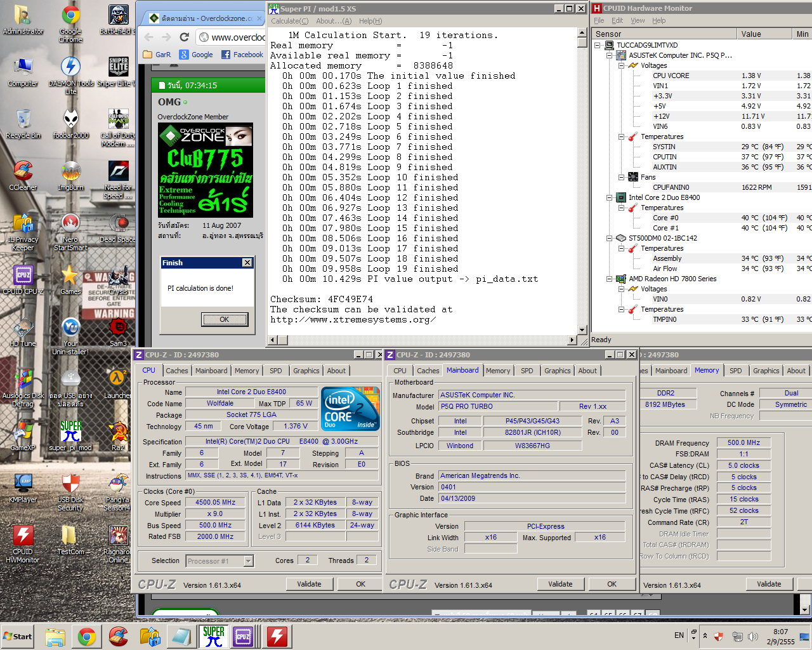Open the Calculate menu in Super PI
This screenshot has width=812, height=650.
[289, 21]
